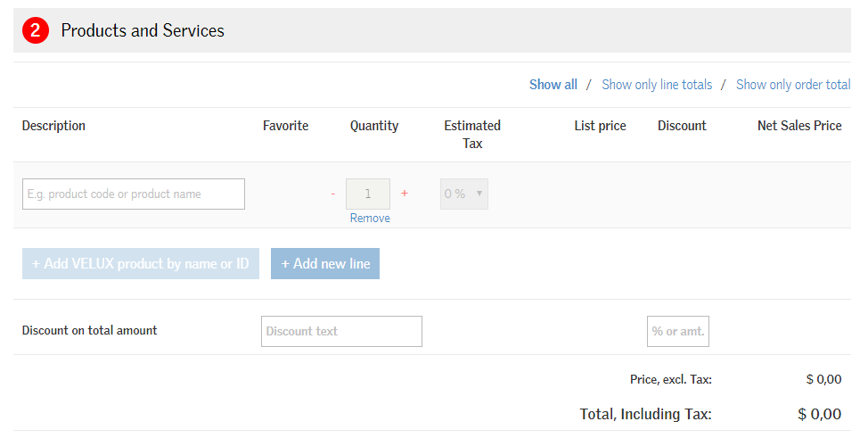Open the Estimated Tax percentage dropdown

click(x=464, y=194)
